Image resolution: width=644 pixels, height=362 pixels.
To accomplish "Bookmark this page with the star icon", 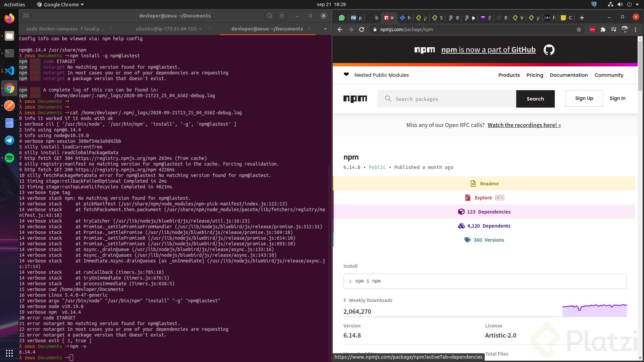I will point(579,29).
